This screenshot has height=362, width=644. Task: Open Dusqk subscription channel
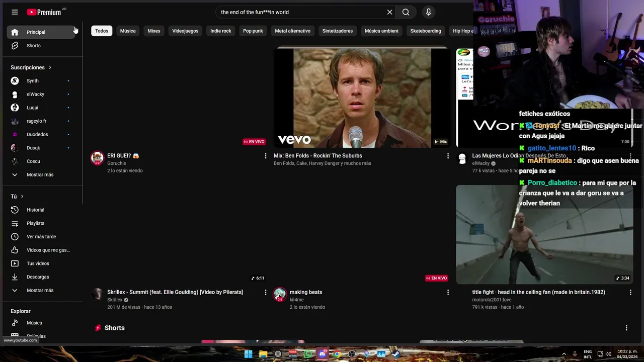coord(41,148)
